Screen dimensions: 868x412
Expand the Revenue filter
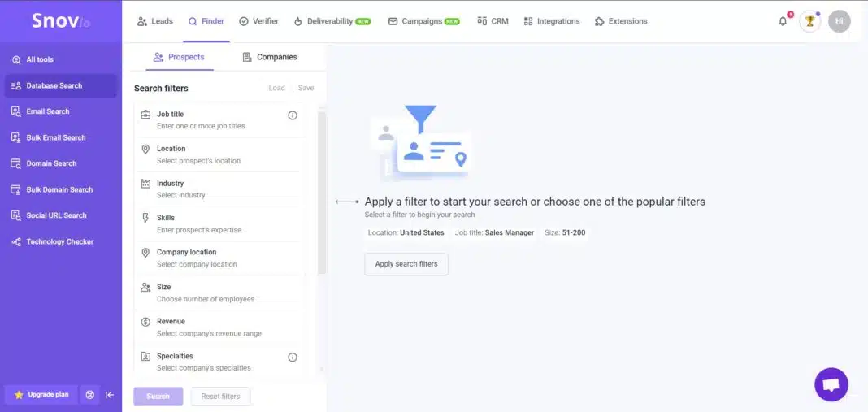pos(219,327)
